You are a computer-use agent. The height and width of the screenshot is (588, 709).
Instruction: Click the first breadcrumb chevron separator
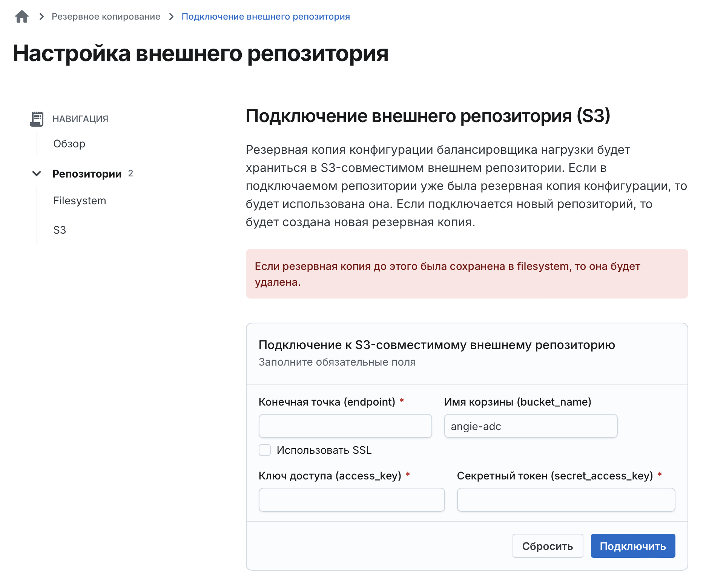(42, 17)
